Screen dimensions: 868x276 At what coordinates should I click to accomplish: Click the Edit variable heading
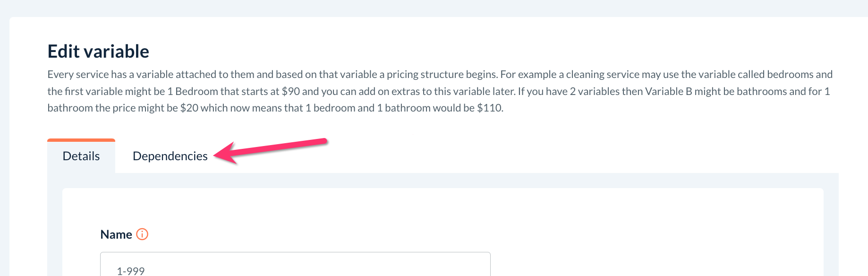point(98,52)
